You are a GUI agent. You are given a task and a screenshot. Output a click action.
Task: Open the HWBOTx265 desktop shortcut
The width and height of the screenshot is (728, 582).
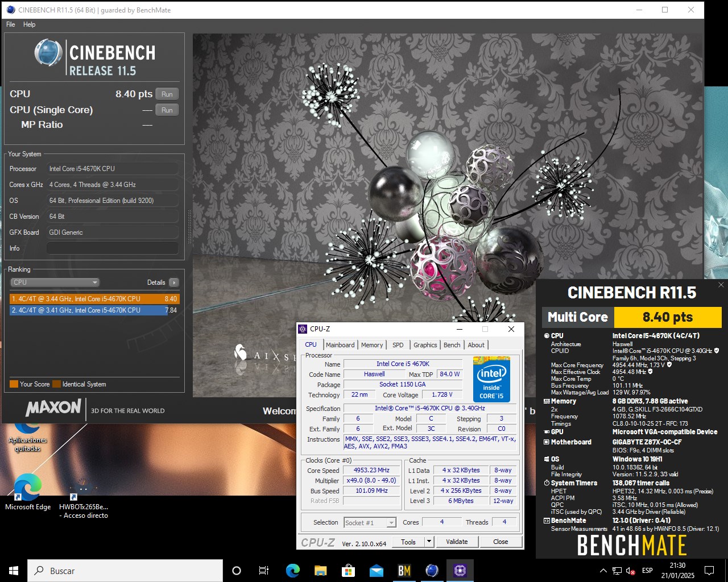click(x=84, y=499)
